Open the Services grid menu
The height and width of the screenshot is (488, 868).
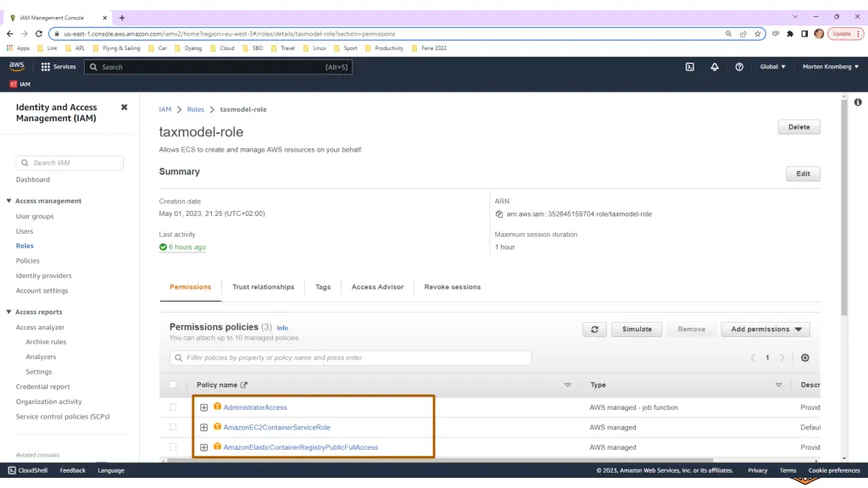(58, 67)
